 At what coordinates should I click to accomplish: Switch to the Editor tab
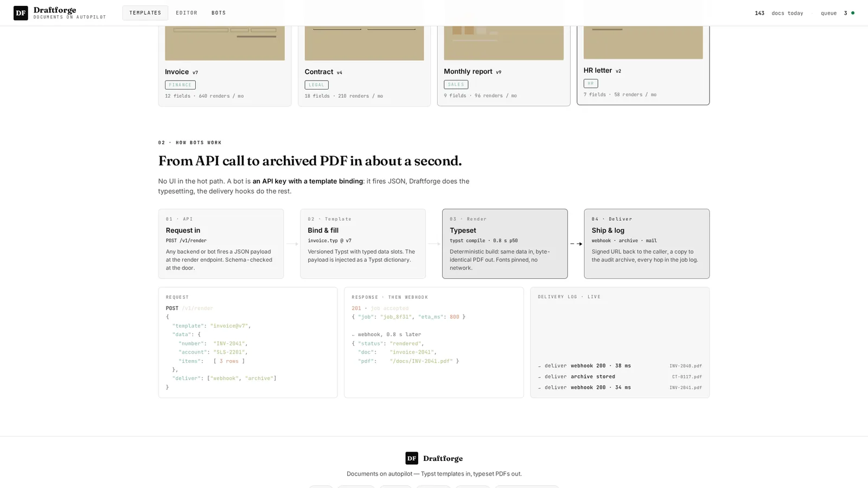[x=187, y=13]
